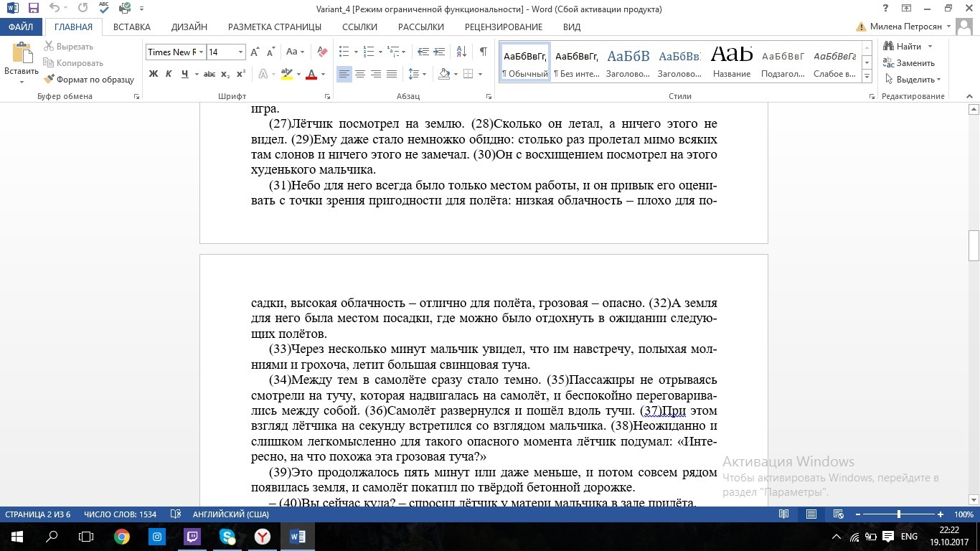Expand the line spacing dropdown
Image resolution: width=980 pixels, height=551 pixels.
418,74
